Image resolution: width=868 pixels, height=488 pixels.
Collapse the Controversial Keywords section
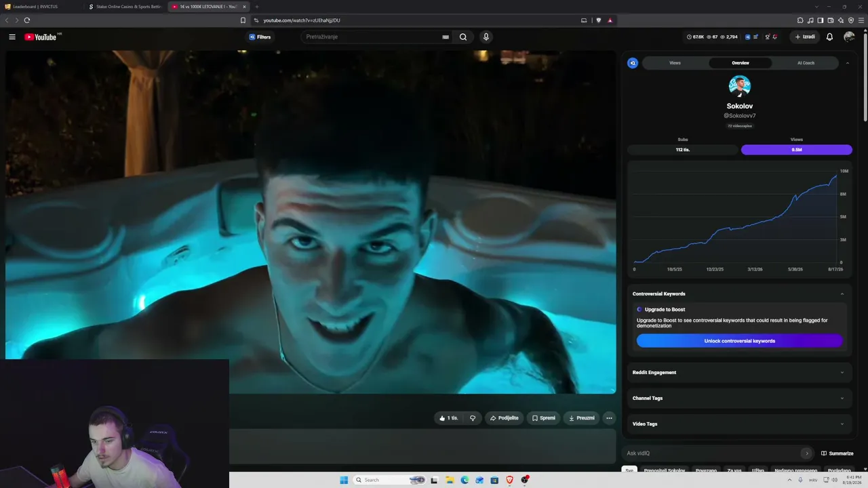(842, 293)
